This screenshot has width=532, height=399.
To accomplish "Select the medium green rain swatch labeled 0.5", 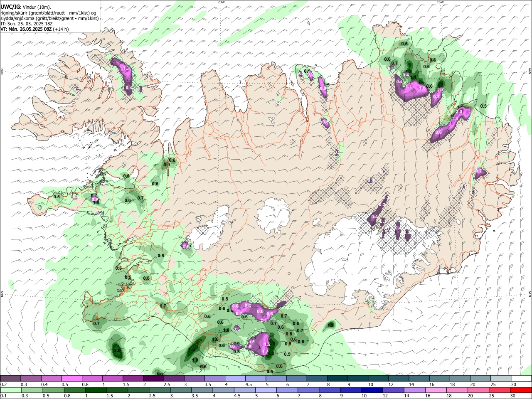I will [x=54, y=390].
